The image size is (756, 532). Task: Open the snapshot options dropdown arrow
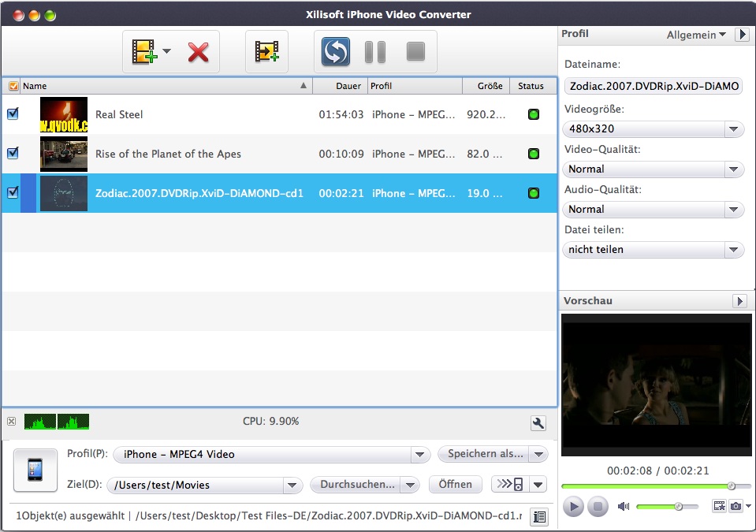pos(748,506)
